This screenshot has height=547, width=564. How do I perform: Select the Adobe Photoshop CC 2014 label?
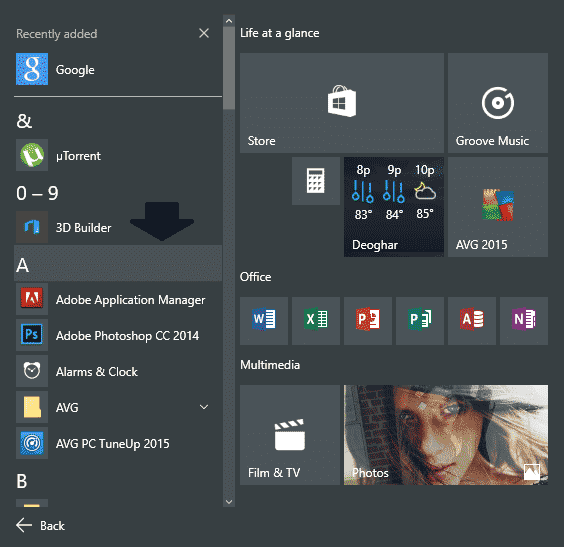pos(127,336)
